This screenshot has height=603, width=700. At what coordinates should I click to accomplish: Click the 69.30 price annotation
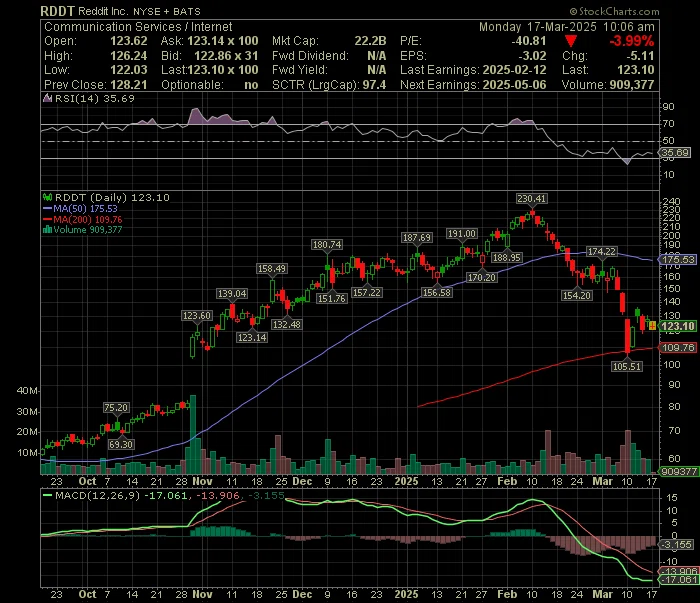pyautogui.click(x=121, y=445)
